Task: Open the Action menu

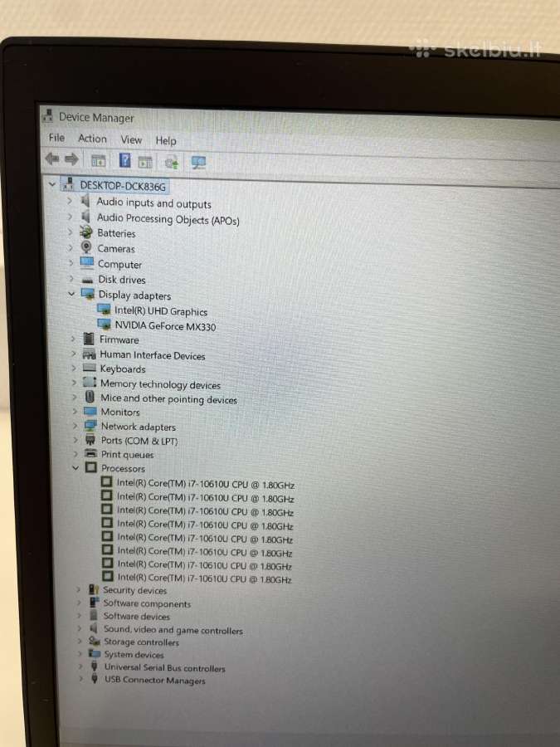Action: pyautogui.click(x=92, y=139)
